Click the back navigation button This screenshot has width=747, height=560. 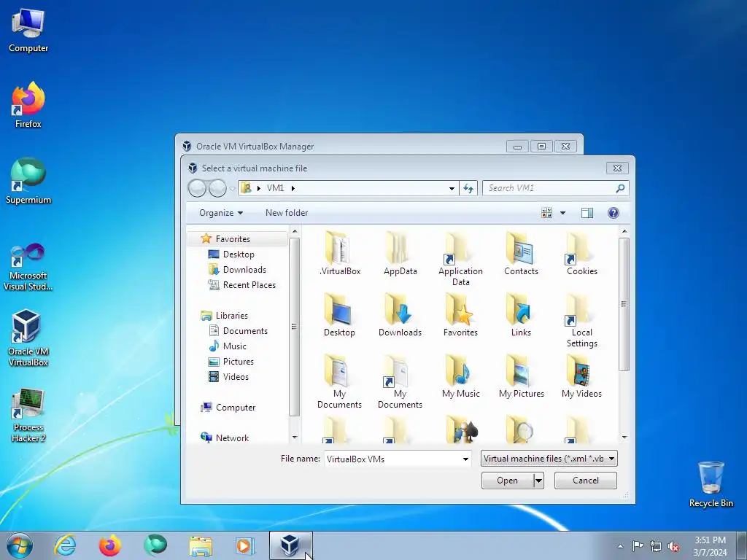coord(197,189)
